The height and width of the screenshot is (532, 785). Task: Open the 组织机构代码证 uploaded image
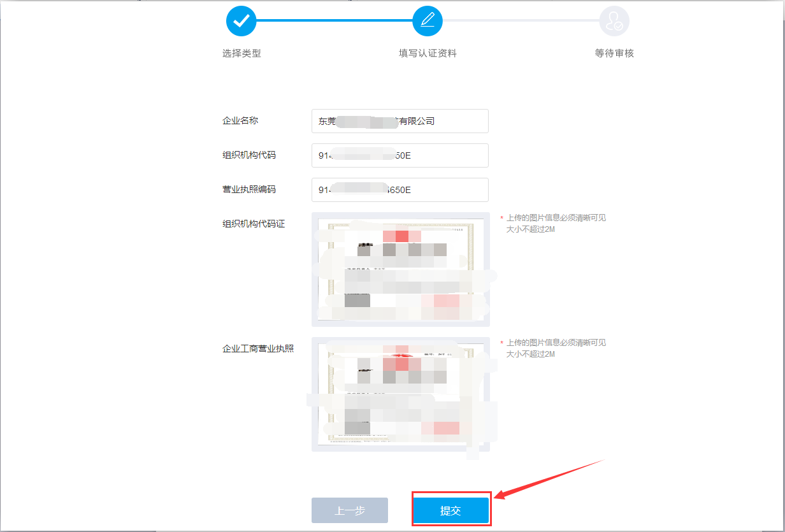[x=400, y=270]
